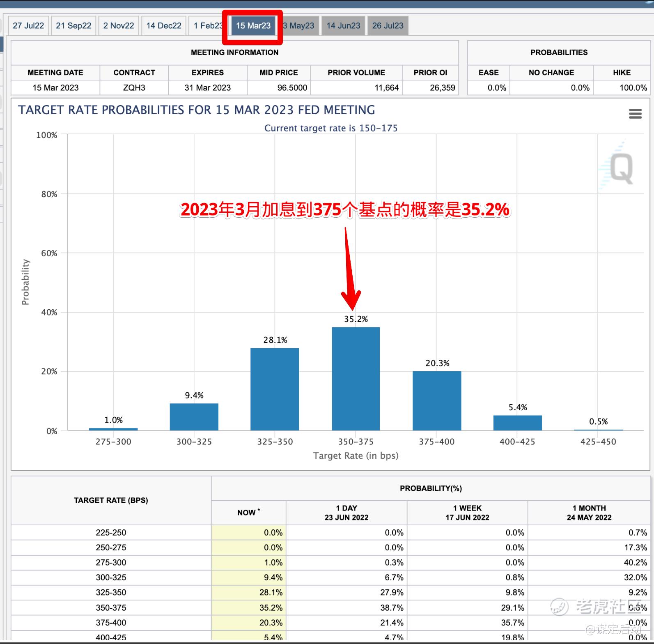Click the HIKE probability 100.0%
654x644 pixels.
pyautogui.click(x=633, y=87)
